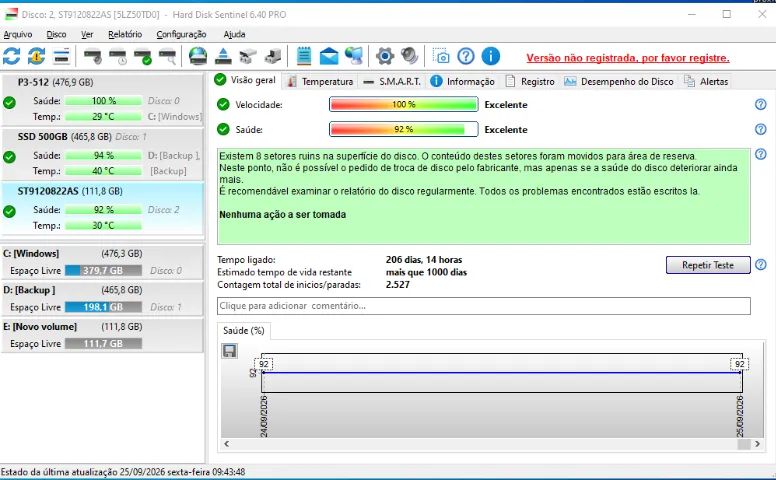The width and height of the screenshot is (776, 480).
Task: Open the Relatório menu
Action: coord(125,34)
